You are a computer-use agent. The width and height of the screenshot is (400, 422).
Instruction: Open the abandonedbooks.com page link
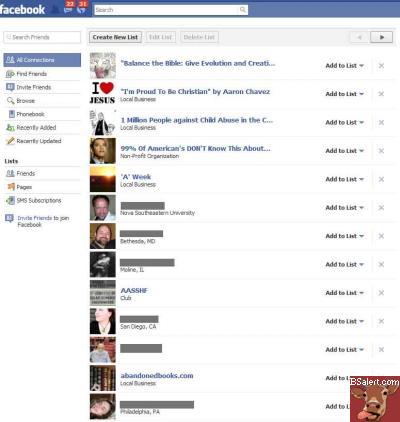point(157,376)
